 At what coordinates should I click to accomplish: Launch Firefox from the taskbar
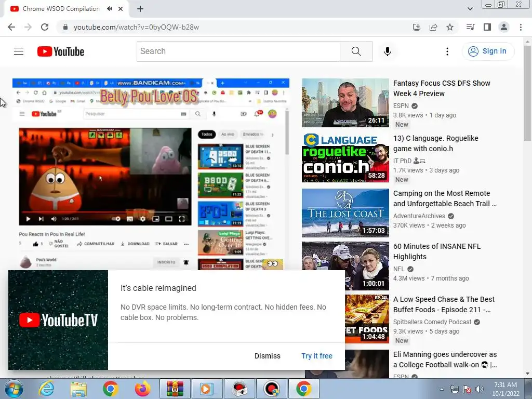click(x=142, y=389)
